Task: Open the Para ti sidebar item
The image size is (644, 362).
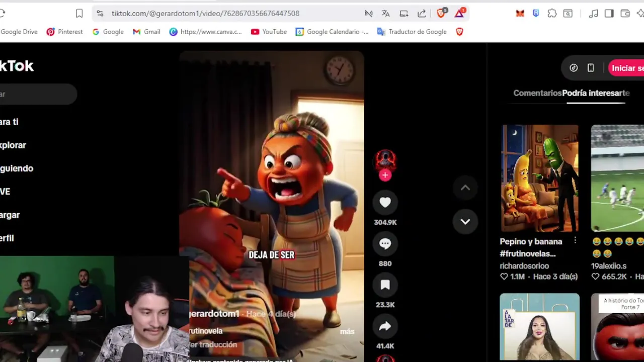Action: click(9, 122)
